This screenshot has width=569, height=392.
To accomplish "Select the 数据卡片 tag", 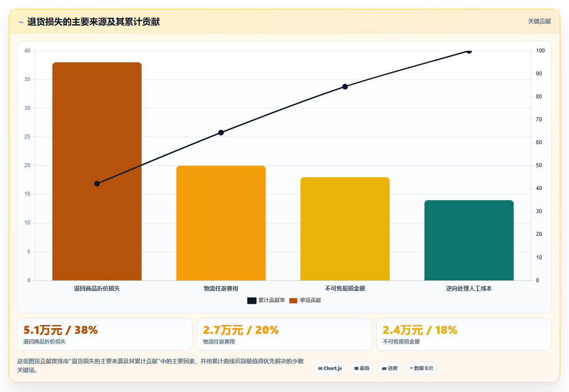I will coord(422,368).
